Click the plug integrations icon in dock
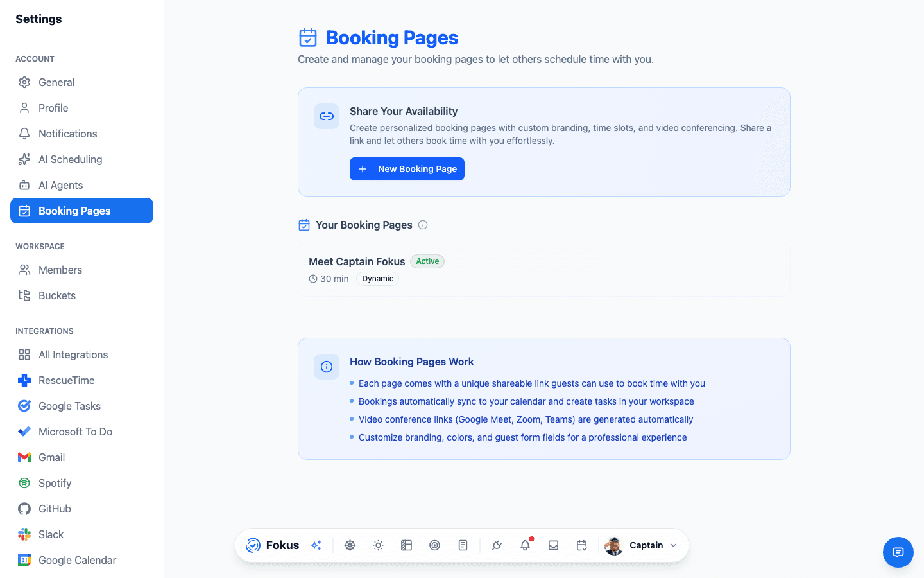Viewport: 924px width, 578px height. point(497,545)
